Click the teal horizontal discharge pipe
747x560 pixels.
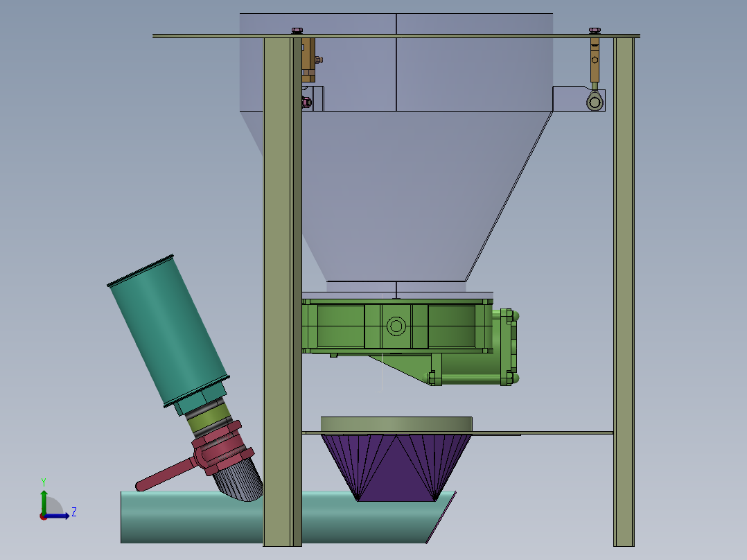(288, 517)
